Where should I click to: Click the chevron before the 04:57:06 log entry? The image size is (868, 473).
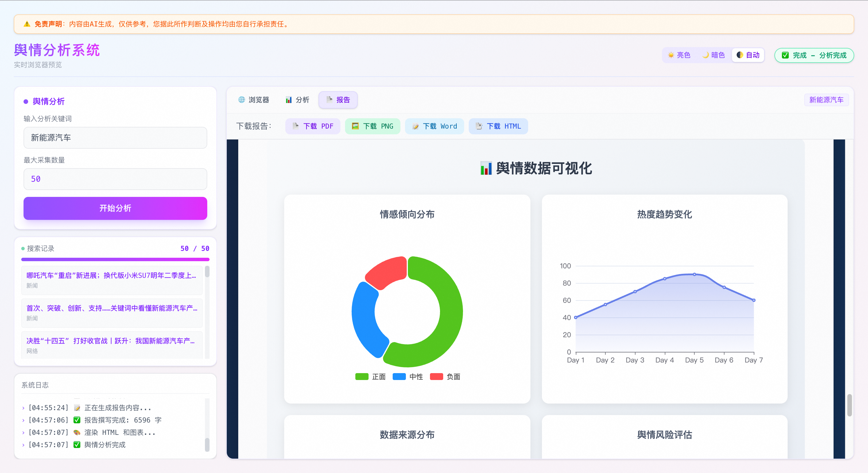pyautogui.click(x=23, y=420)
